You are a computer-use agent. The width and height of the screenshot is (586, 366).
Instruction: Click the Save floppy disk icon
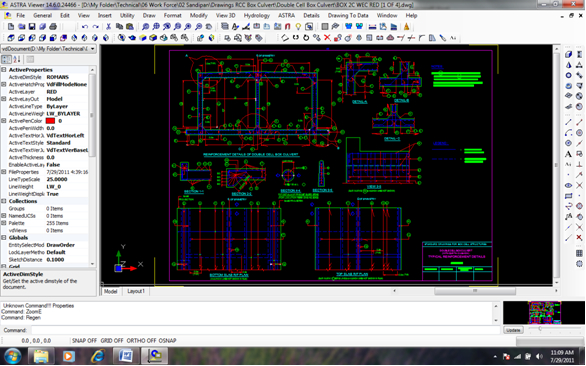(x=32, y=27)
